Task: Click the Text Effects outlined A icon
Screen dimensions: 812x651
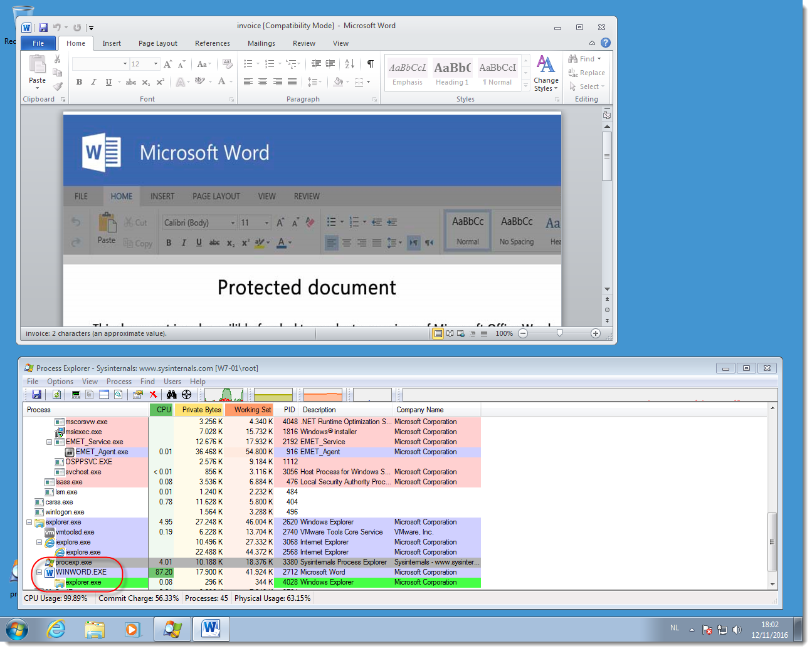Action: coord(181,82)
